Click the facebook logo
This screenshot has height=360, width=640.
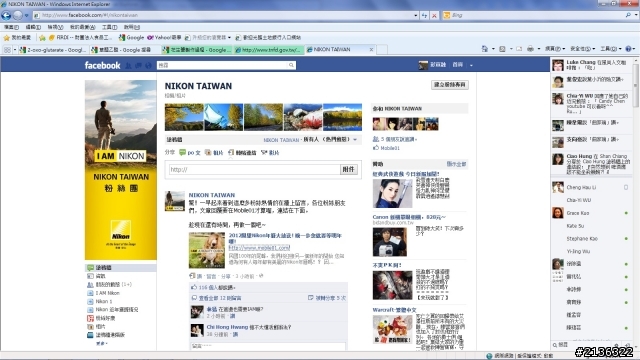tap(102, 65)
